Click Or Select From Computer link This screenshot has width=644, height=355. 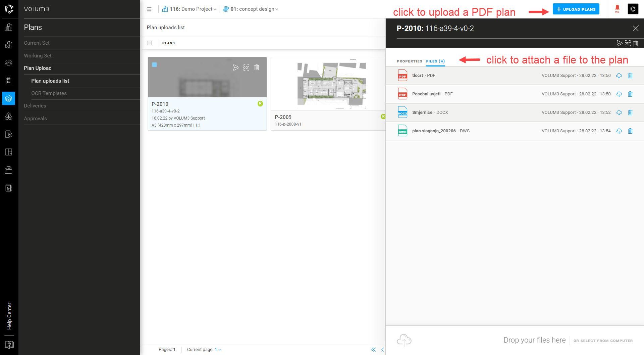603,341
